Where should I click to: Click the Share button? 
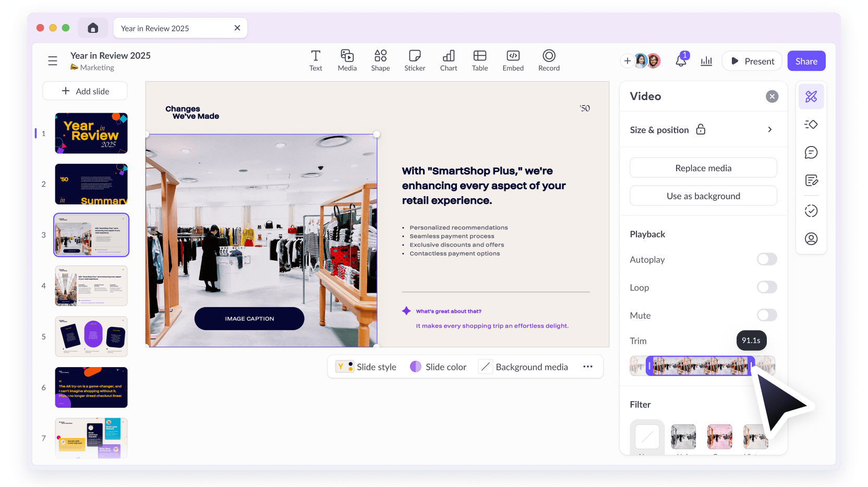[806, 61]
